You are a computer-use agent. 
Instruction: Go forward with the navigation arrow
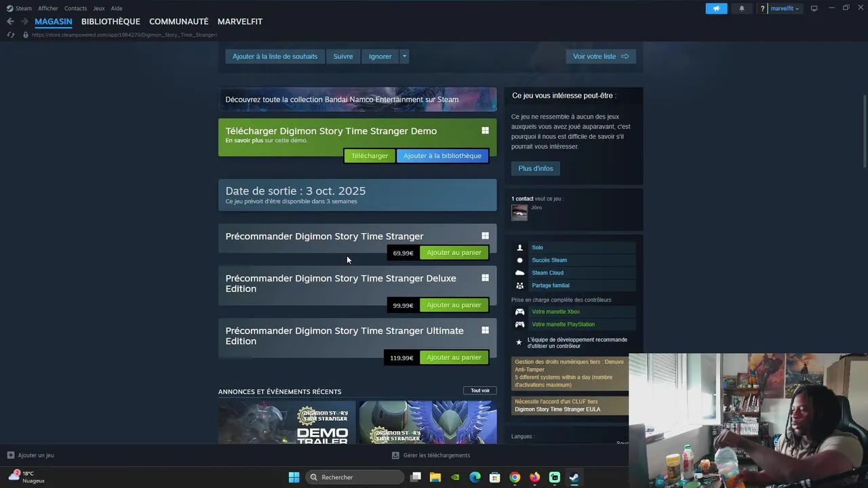coord(24,22)
